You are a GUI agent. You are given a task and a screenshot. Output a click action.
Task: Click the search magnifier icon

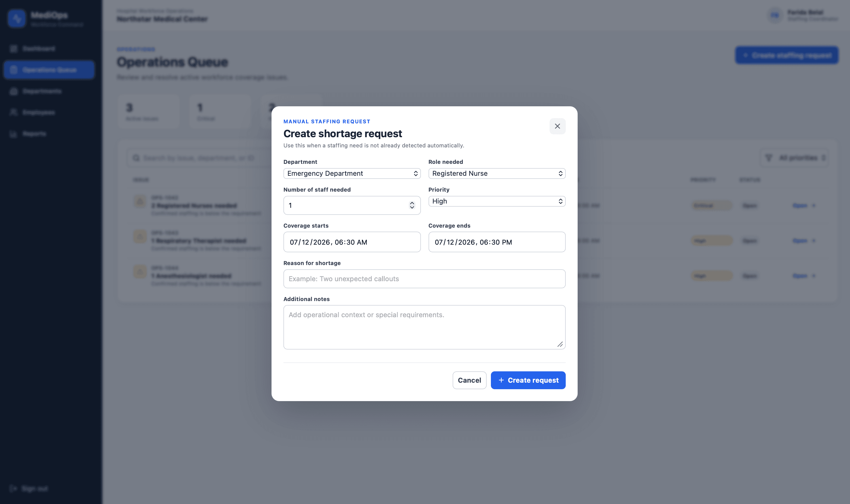[x=136, y=158]
